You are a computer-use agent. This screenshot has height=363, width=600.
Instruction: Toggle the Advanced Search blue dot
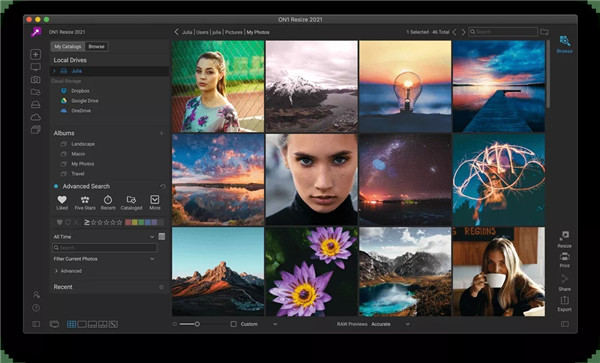tap(56, 186)
